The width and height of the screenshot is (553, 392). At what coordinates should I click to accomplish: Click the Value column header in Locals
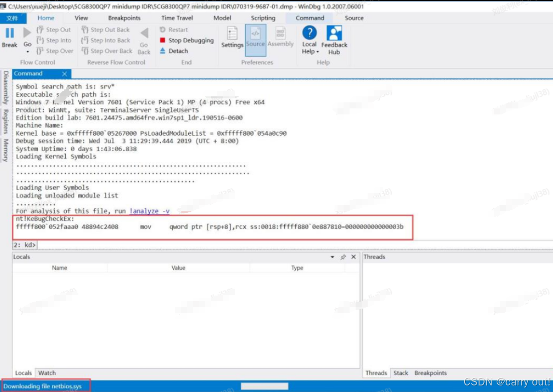coord(178,268)
